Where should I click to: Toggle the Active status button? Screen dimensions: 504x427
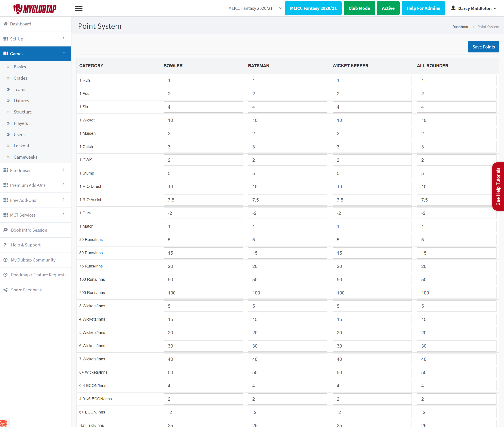coord(388,8)
